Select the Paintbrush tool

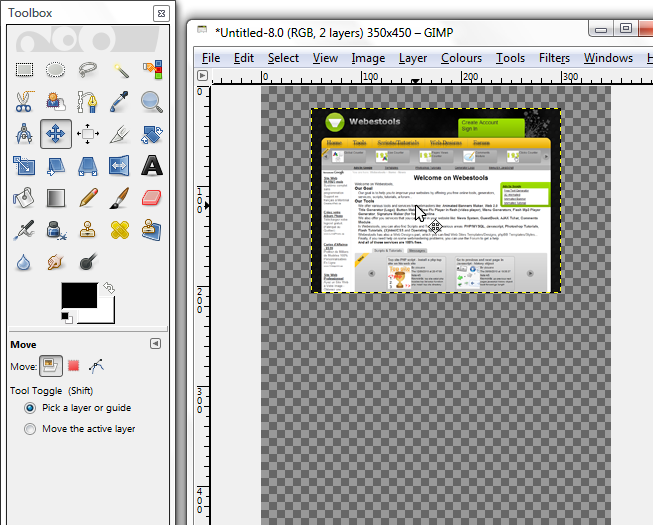click(x=120, y=198)
